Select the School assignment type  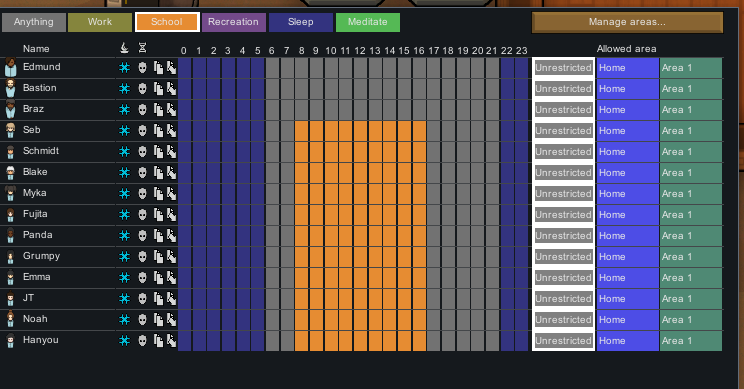pos(167,22)
